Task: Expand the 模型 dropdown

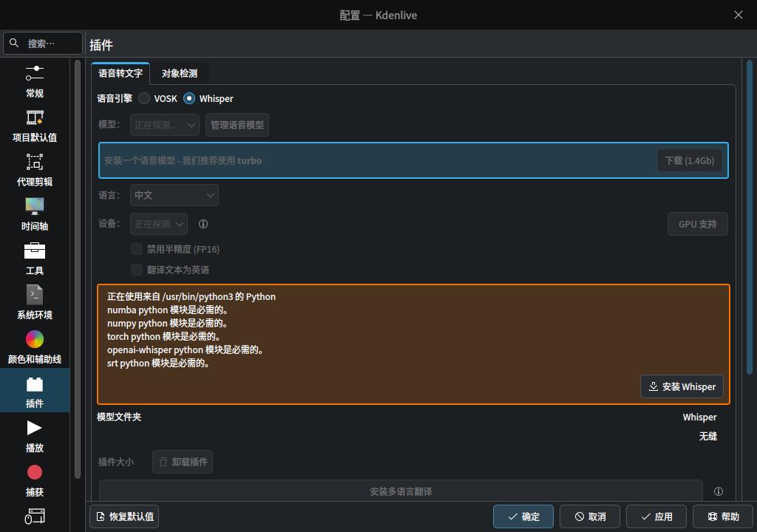Action: (165, 125)
